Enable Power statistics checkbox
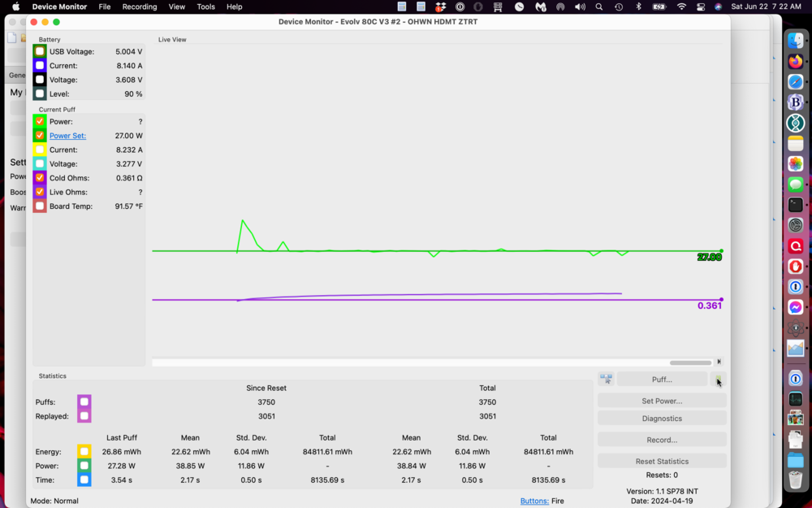Viewport: 812px width, 508px height. [x=84, y=466]
